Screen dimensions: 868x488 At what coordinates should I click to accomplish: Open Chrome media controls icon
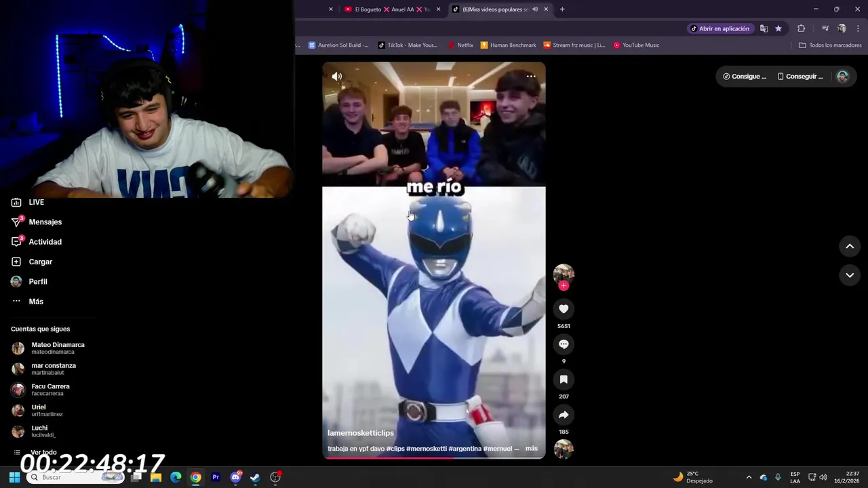click(x=825, y=28)
